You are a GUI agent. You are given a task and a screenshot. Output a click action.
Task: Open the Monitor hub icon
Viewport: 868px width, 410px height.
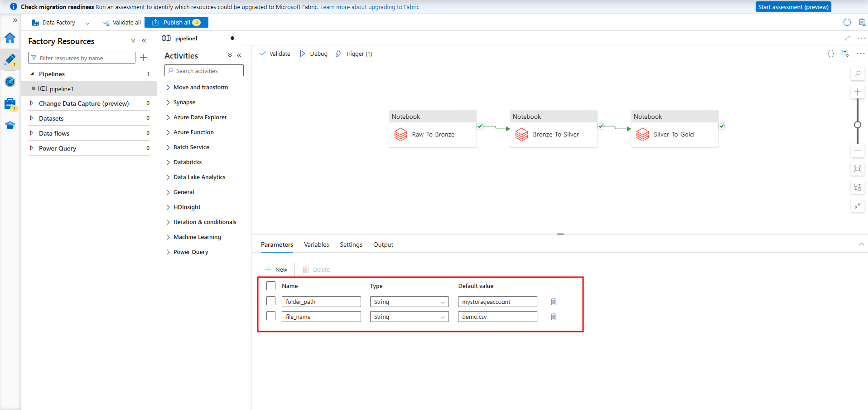[x=10, y=82]
